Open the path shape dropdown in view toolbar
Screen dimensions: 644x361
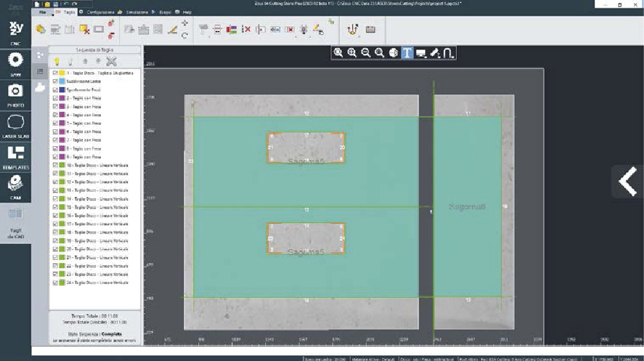[448, 53]
